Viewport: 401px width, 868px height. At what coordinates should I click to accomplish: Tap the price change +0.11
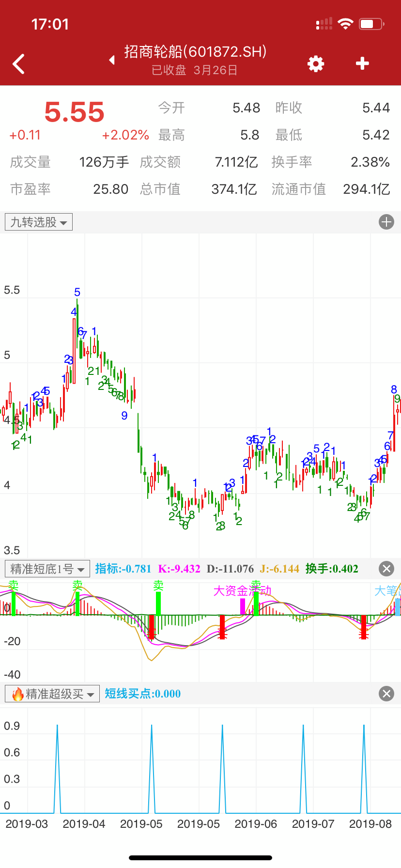coord(25,135)
